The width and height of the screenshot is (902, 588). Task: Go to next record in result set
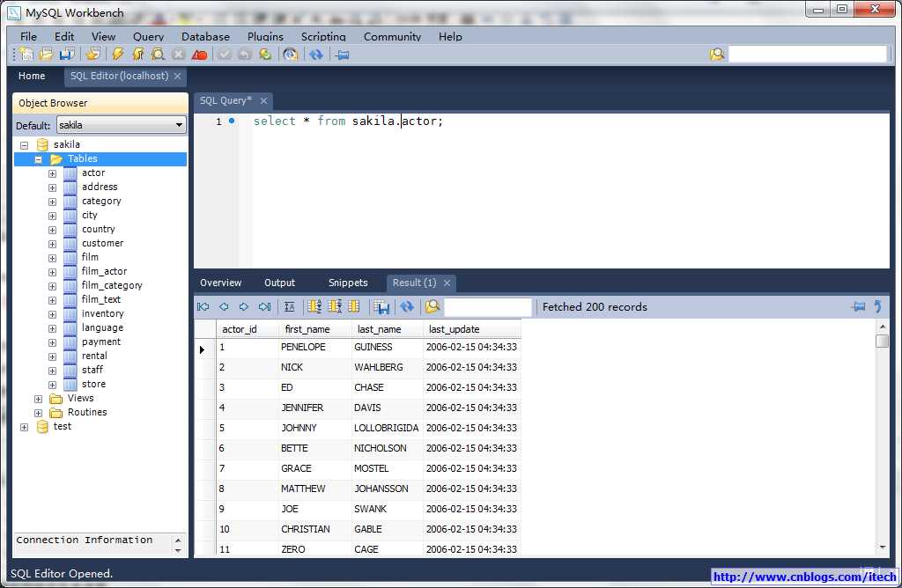(244, 307)
